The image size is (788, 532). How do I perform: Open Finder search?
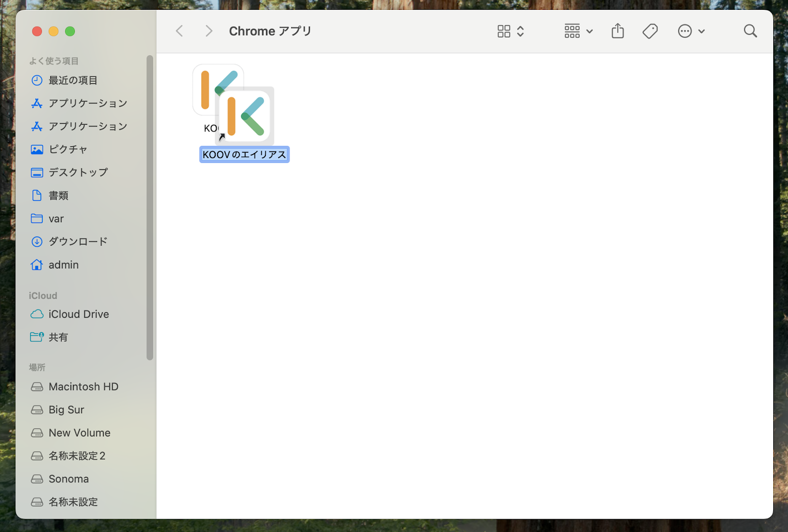coord(750,31)
